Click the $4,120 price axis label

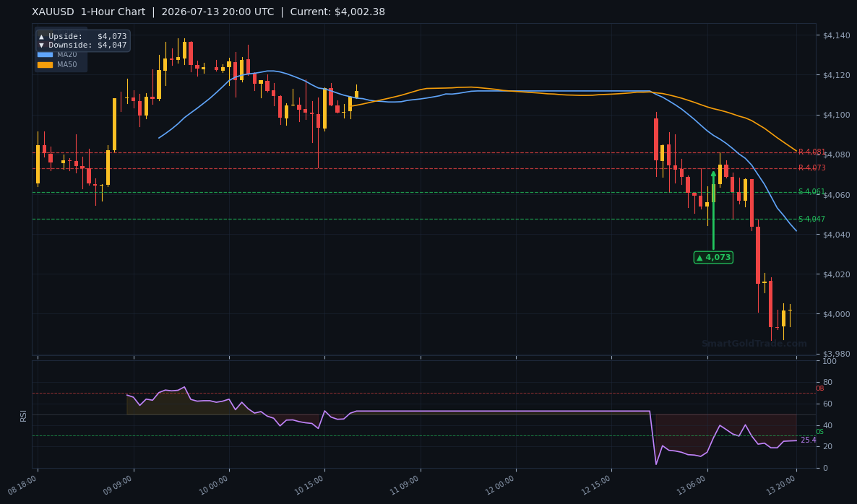click(836, 75)
